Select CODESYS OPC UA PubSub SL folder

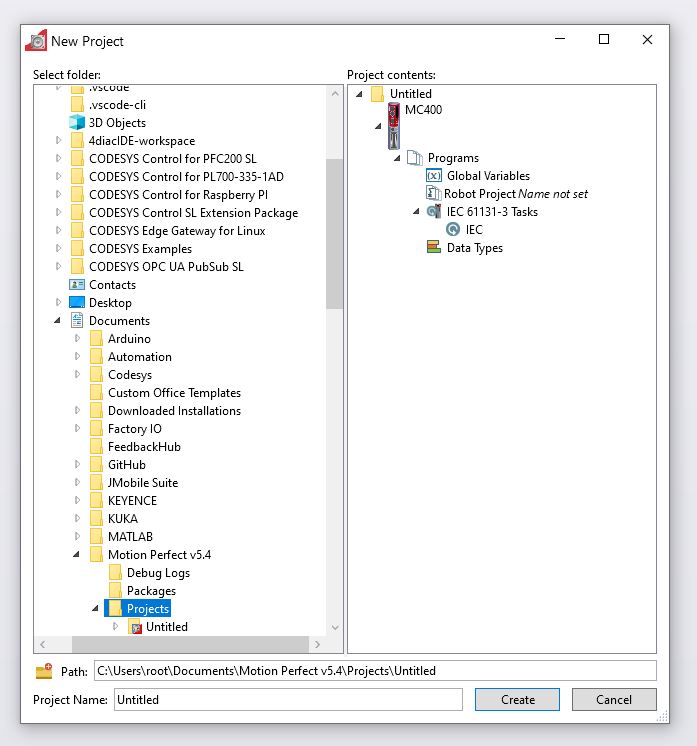166,267
